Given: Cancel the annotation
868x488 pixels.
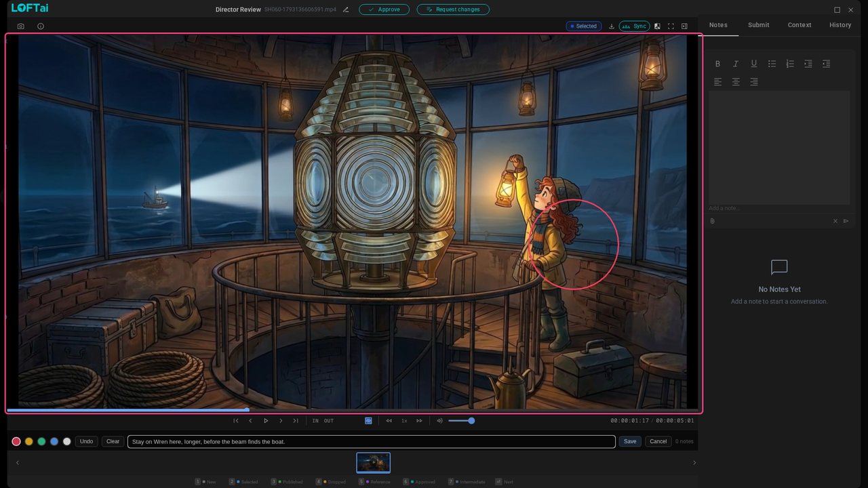Looking at the screenshot, I should click(x=658, y=441).
